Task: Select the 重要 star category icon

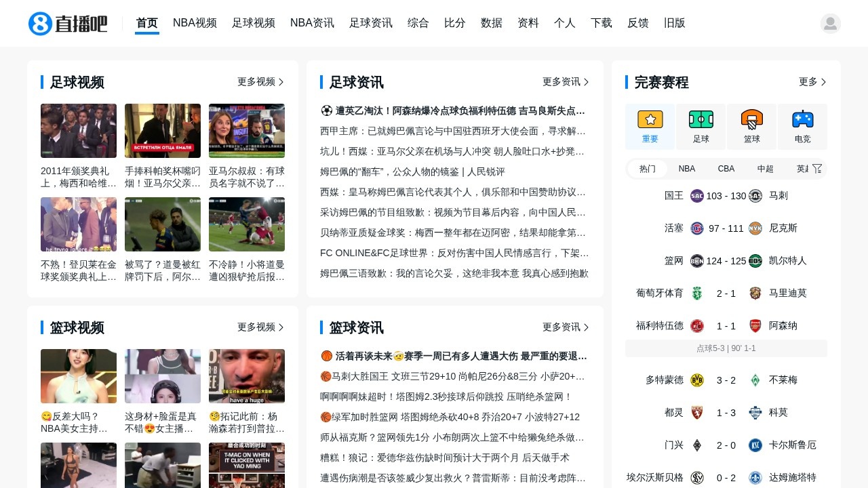Action: (x=650, y=119)
